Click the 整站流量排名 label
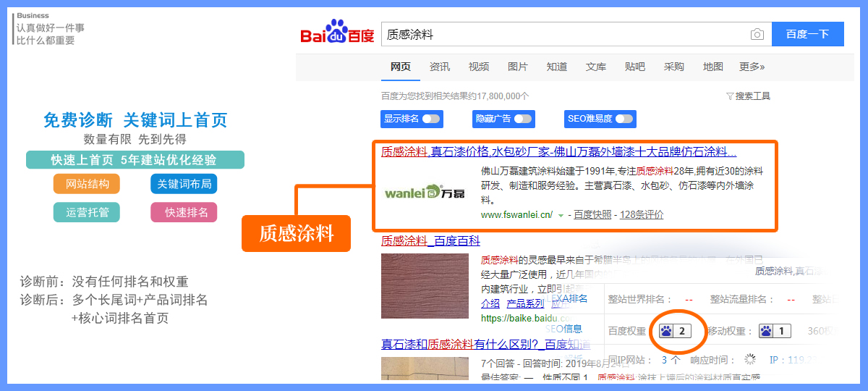 click(x=741, y=299)
